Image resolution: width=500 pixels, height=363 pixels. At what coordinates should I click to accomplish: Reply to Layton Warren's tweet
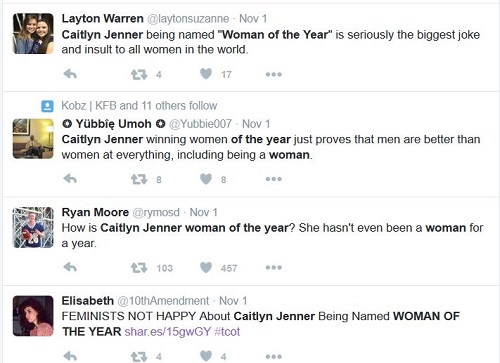tap(70, 74)
